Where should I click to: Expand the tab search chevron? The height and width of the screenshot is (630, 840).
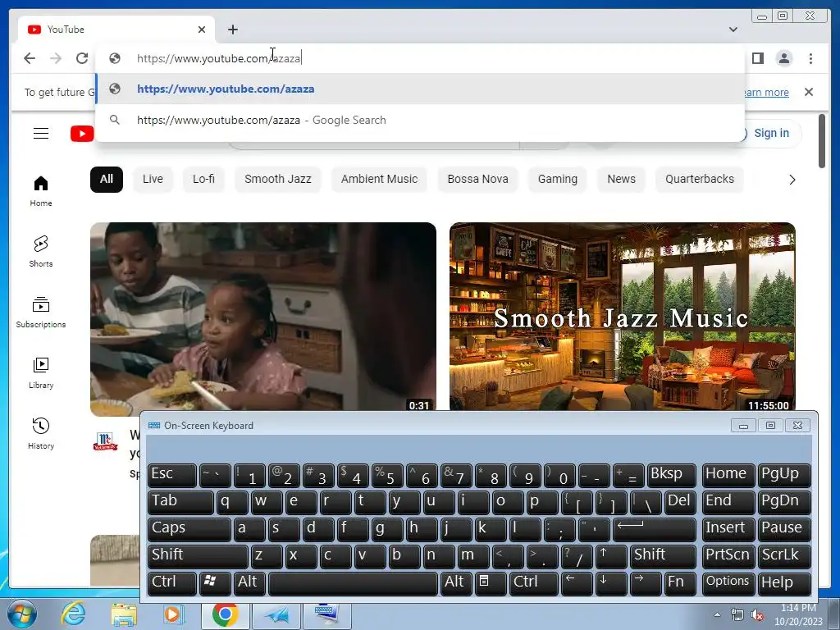point(733,30)
